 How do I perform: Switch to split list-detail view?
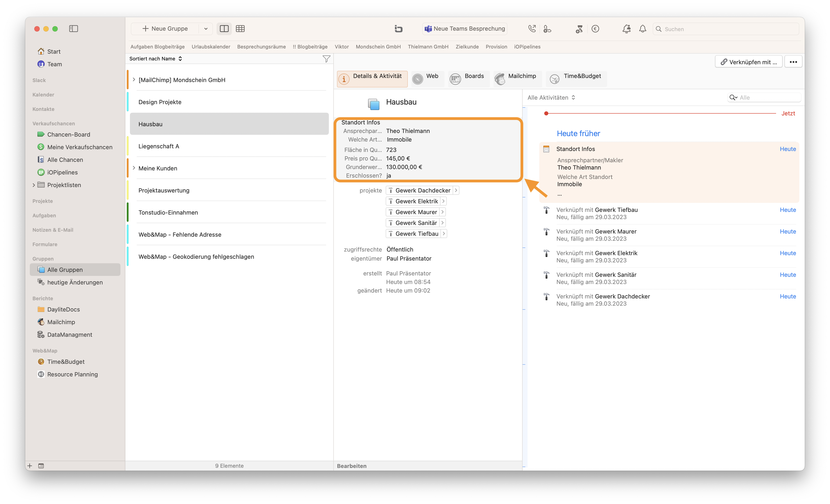point(224,29)
